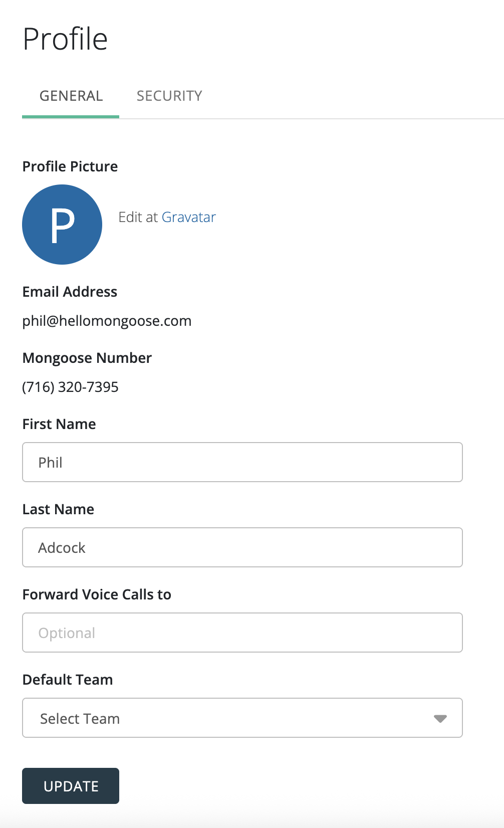Open the Gravatar link
This screenshot has width=504, height=828.
coord(188,217)
